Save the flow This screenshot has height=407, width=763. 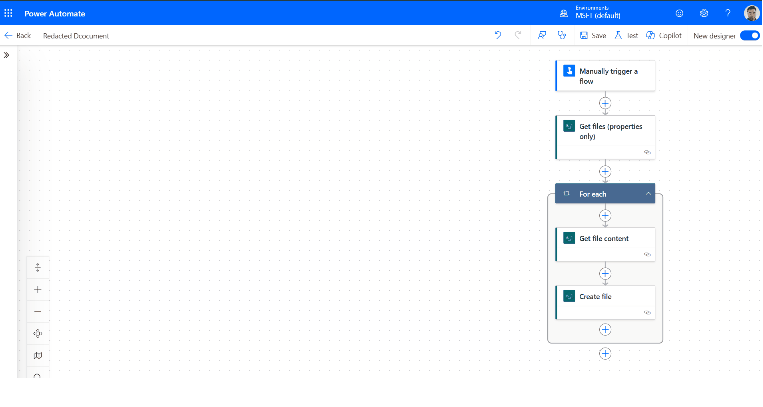[593, 36]
